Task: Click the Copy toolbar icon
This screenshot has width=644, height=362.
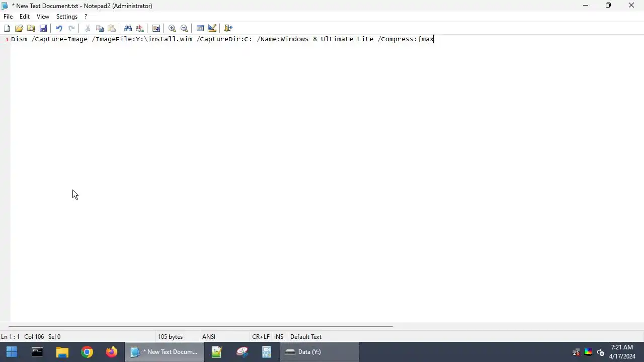Action: (x=100, y=28)
